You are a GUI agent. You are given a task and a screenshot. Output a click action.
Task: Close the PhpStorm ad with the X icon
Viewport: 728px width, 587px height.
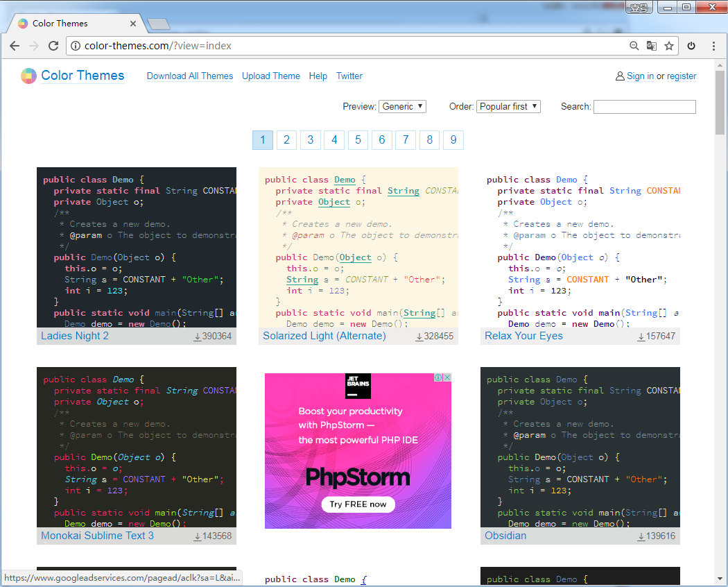(x=447, y=378)
